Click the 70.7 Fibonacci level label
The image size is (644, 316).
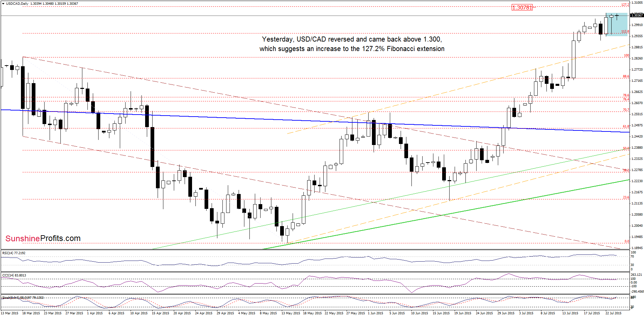click(x=626, y=110)
